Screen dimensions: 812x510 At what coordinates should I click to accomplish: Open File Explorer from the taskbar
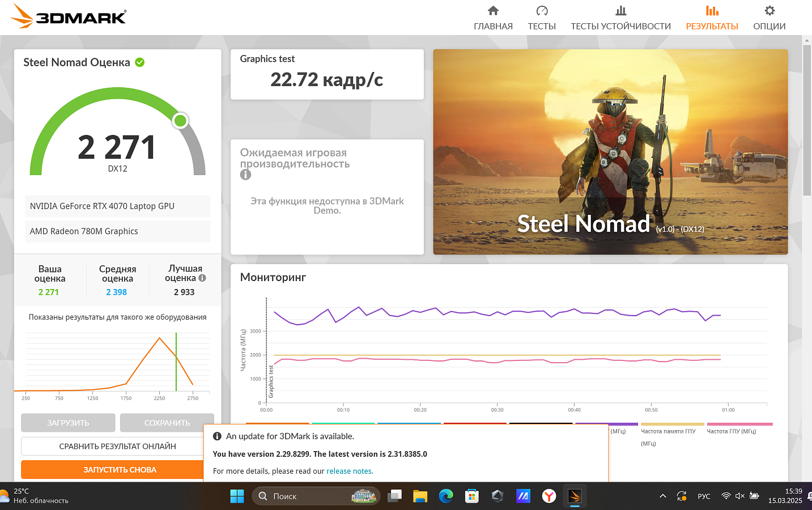click(420, 496)
